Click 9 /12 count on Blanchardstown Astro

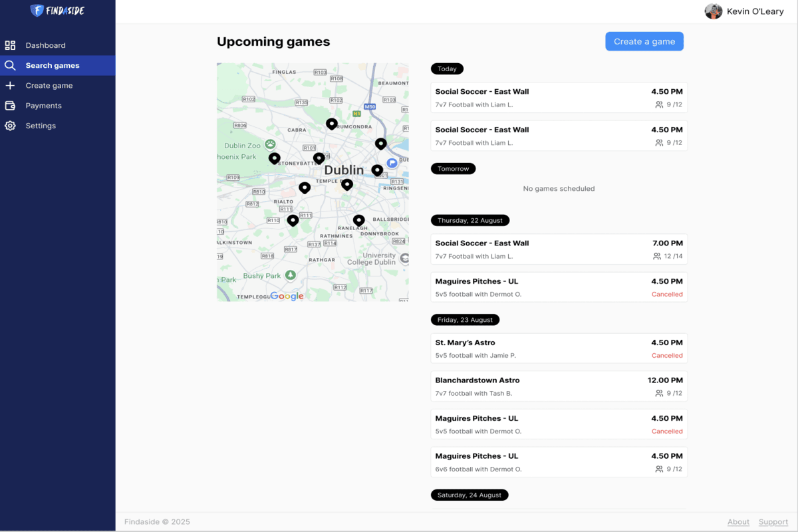click(669, 394)
